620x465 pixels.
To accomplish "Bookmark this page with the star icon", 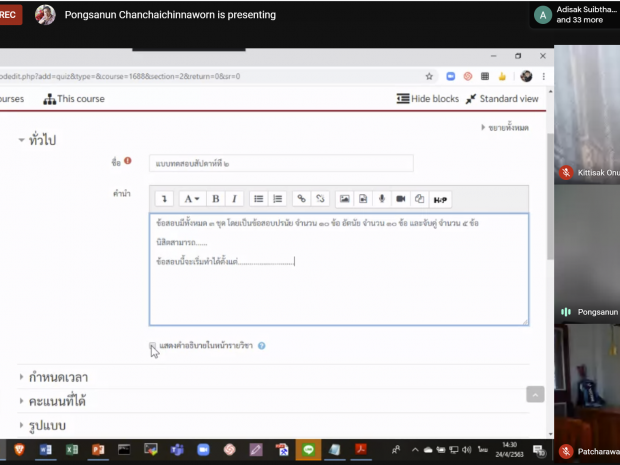I will 429,76.
